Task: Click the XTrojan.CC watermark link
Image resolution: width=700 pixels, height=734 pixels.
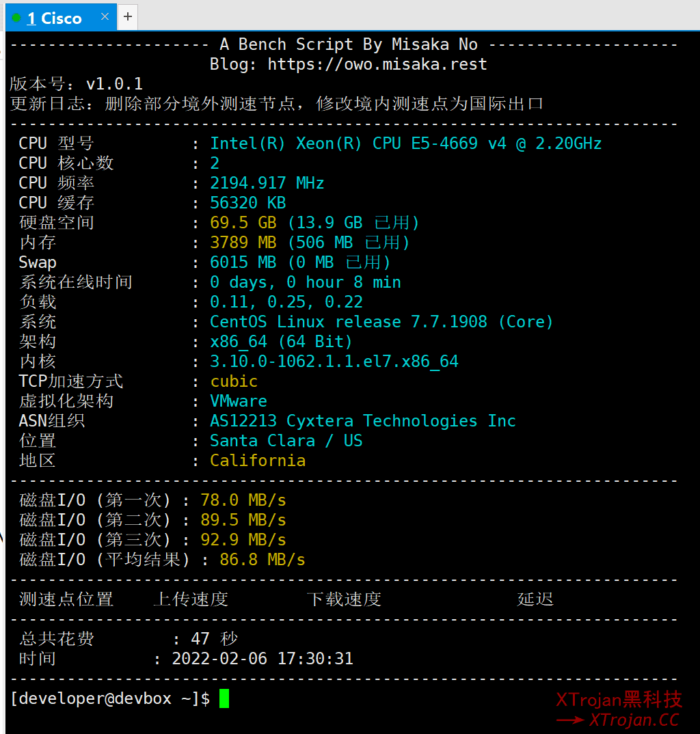Action: (633, 720)
